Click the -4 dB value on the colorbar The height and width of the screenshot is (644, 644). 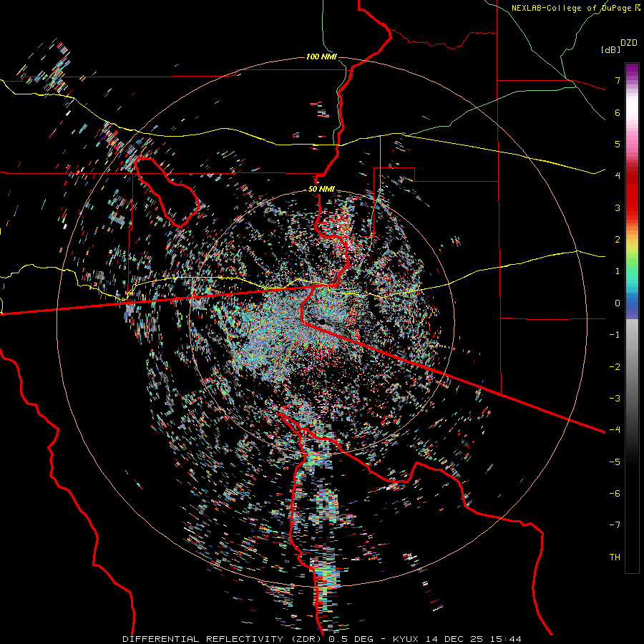[x=615, y=429]
